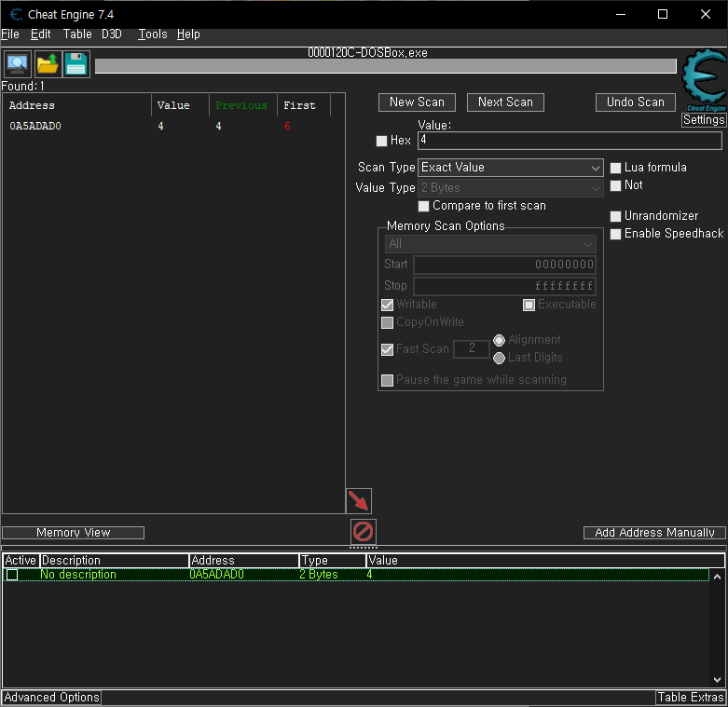
Task: Click the value 4 in address table row
Action: pyautogui.click(x=369, y=575)
